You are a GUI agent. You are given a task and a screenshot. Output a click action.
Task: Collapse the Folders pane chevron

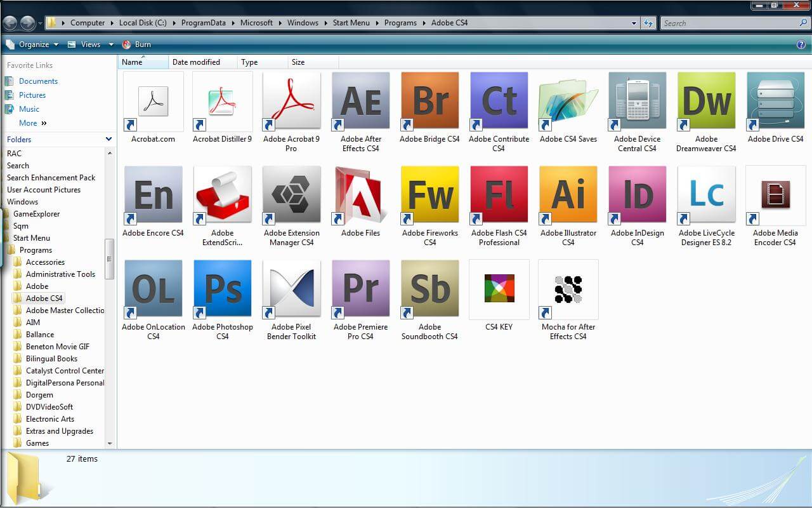point(108,139)
